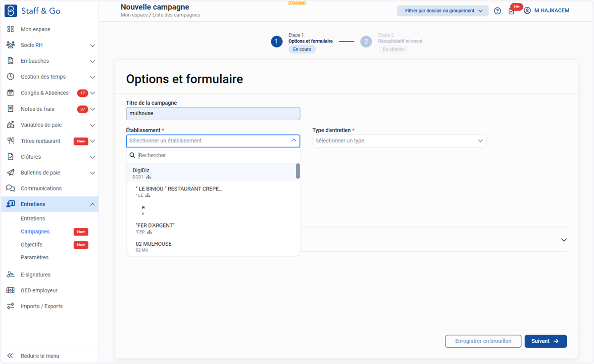Click the search magnifier icon in dropdown

point(132,155)
